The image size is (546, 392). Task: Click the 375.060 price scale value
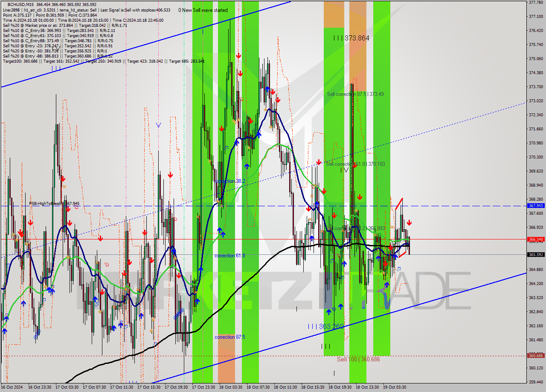tap(536, 58)
